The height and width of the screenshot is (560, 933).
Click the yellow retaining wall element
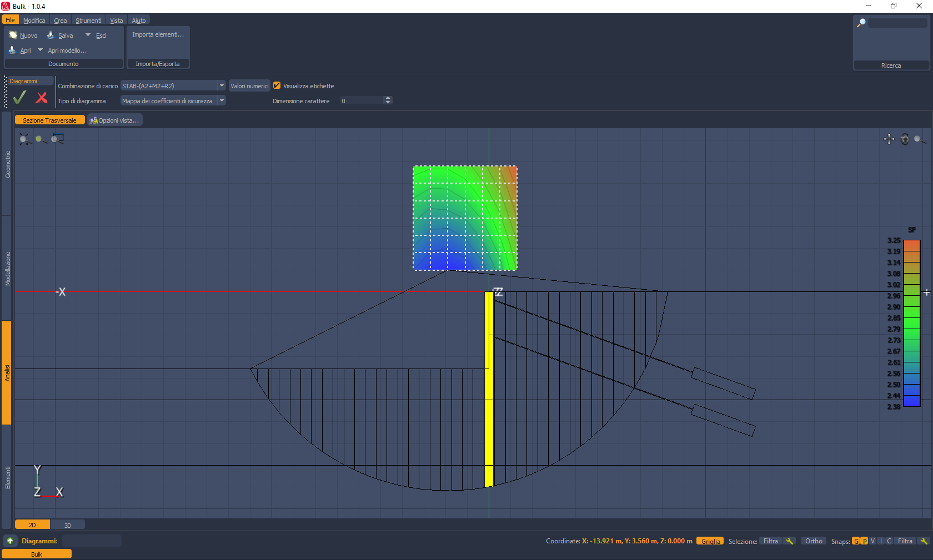[489, 389]
